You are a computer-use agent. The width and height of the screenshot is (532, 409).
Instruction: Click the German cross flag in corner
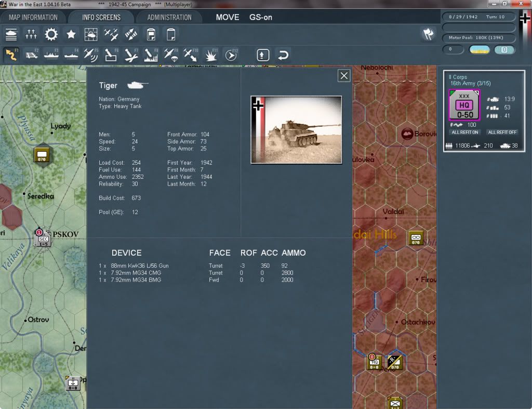525,18
